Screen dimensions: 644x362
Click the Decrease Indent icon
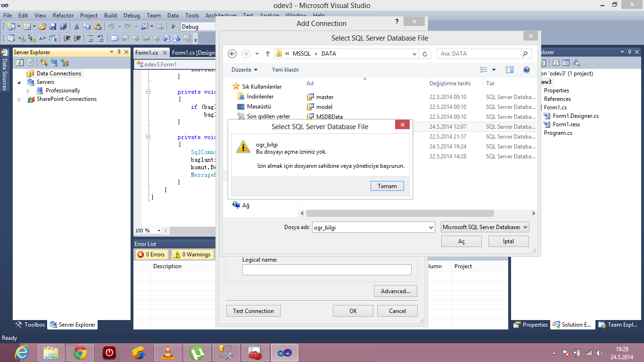pyautogui.click(x=66, y=38)
